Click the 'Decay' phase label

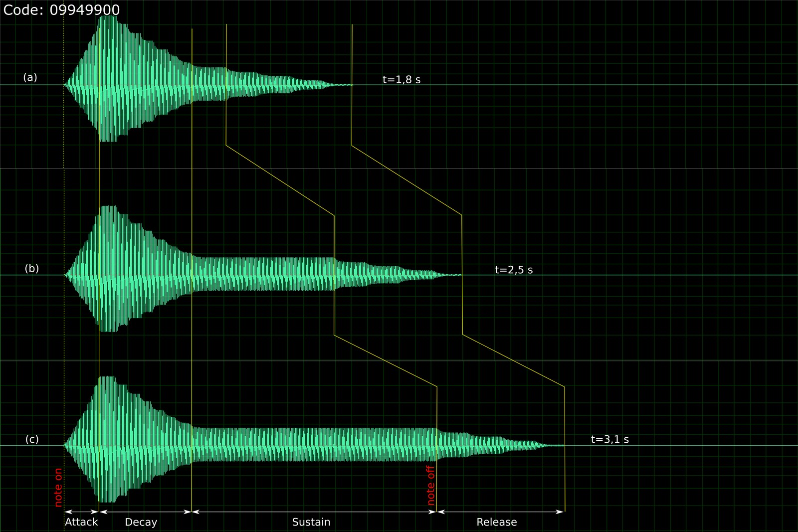[x=141, y=522]
